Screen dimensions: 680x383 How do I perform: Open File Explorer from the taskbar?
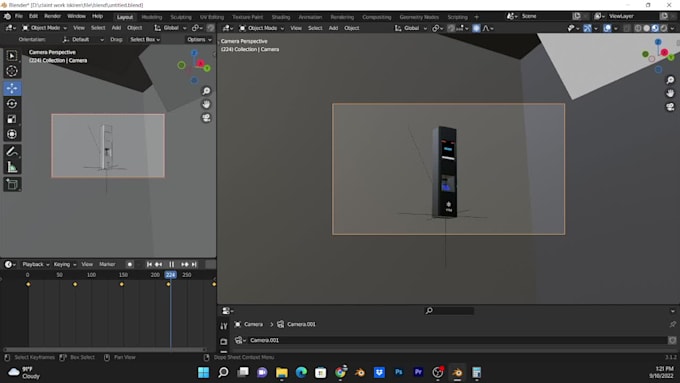281,372
